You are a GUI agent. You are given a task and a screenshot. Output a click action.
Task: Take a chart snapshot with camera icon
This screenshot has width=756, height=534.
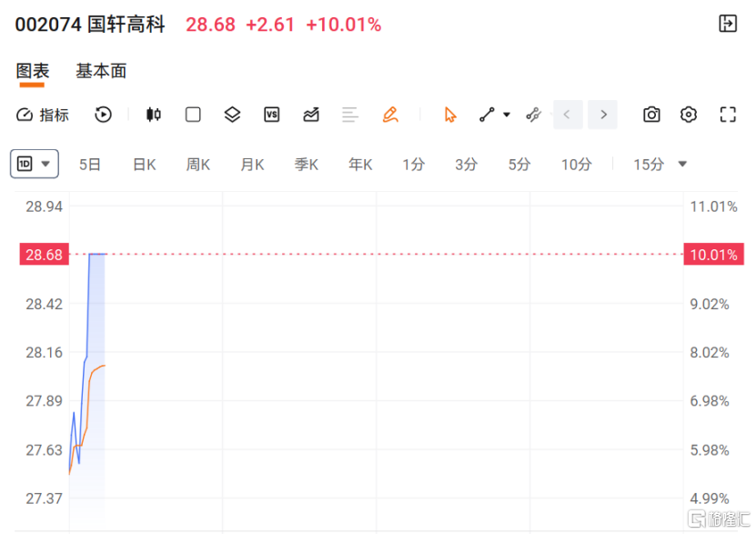[x=651, y=115]
